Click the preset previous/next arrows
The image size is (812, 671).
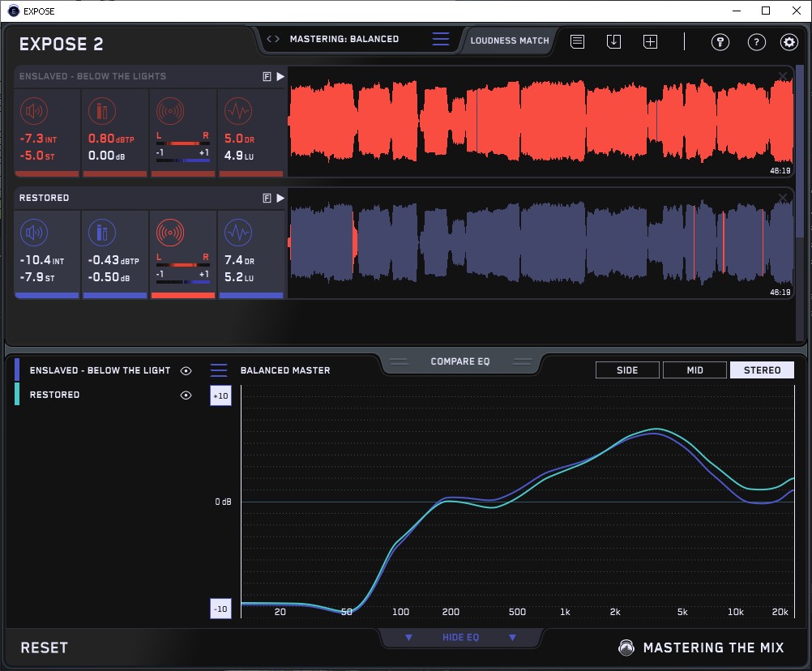click(273, 39)
